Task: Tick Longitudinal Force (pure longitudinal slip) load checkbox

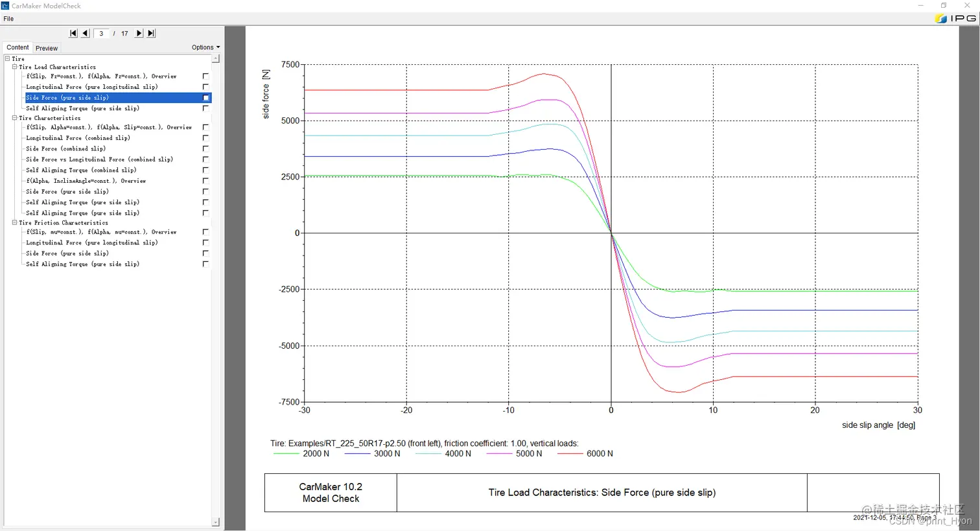Action: tap(205, 86)
